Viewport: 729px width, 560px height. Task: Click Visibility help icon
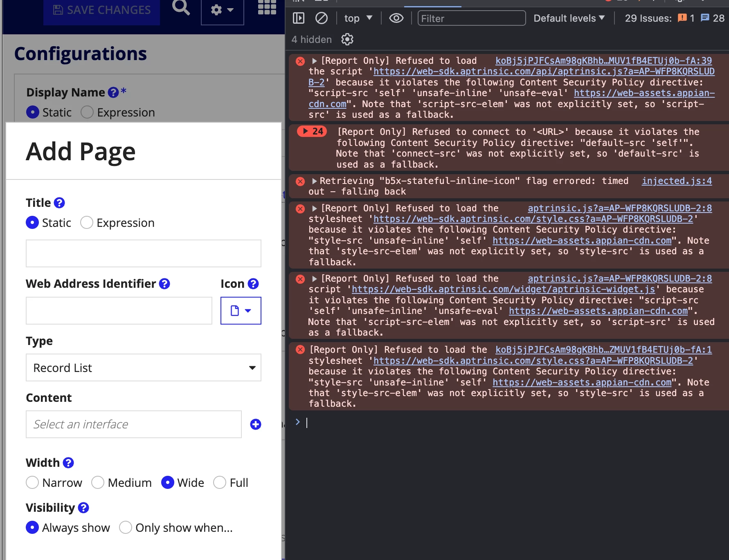[83, 508]
